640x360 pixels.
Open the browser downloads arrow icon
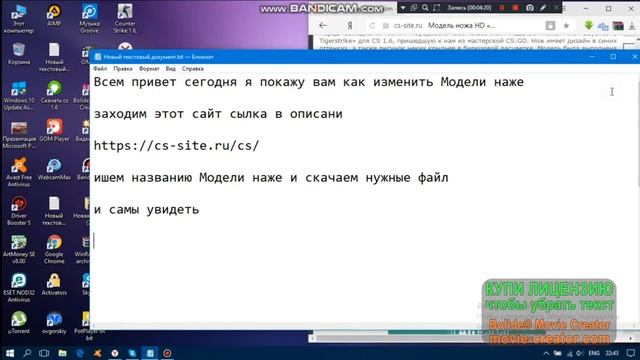pyautogui.click(x=632, y=25)
